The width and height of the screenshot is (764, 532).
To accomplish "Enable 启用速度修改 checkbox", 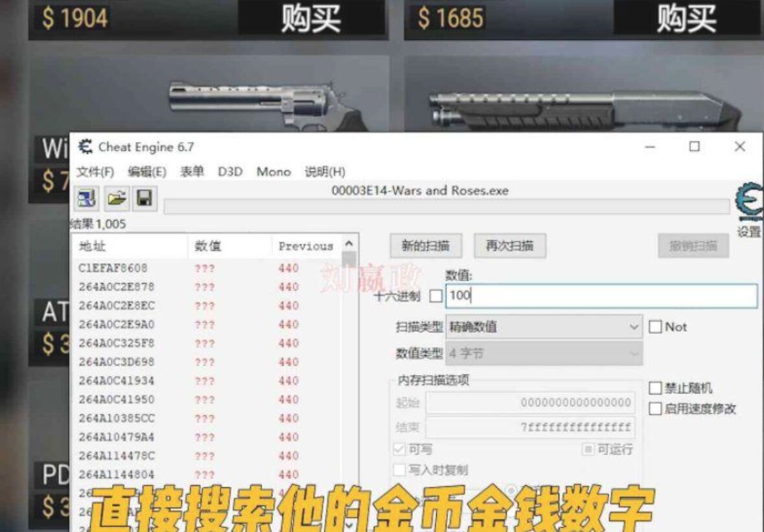I will point(655,409).
